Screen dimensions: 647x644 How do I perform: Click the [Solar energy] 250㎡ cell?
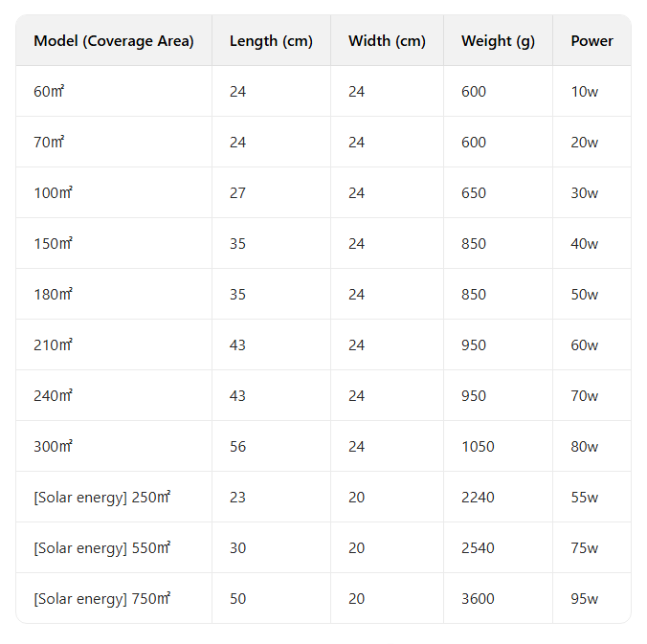101,498
